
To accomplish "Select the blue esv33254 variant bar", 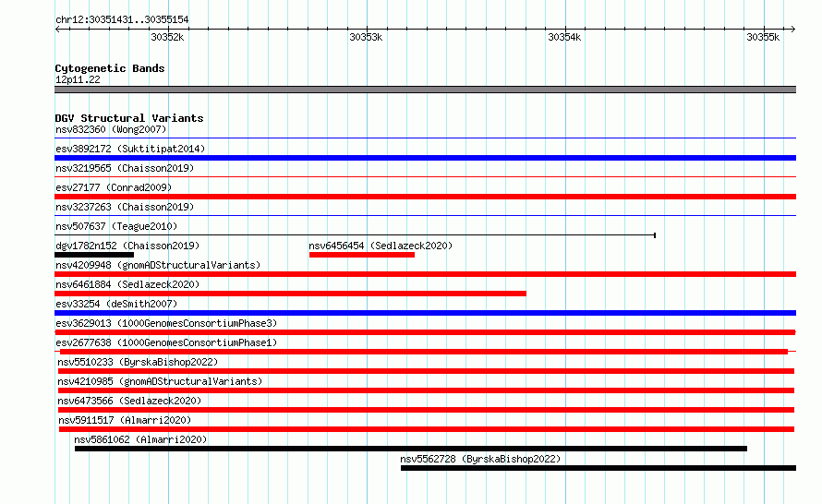I will (425, 313).
